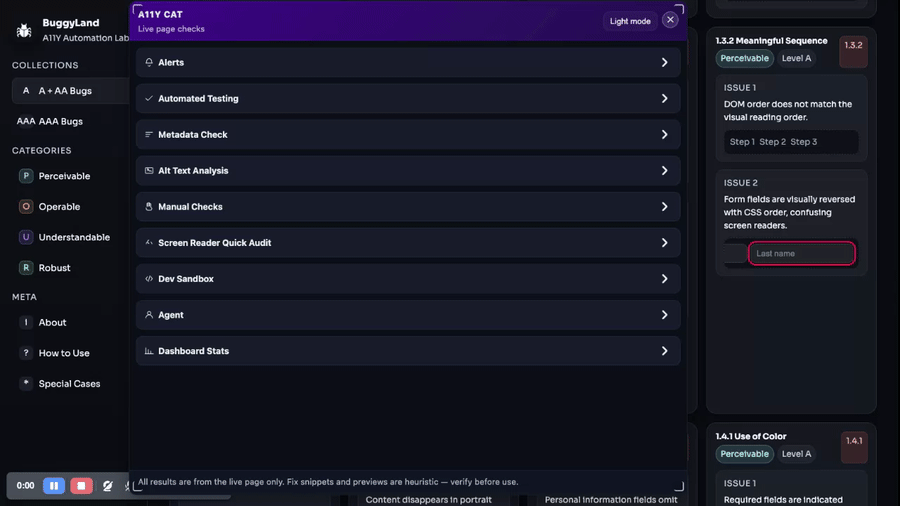
Task: Click the Screen Reader Quick Audit icon
Action: [x=149, y=243]
